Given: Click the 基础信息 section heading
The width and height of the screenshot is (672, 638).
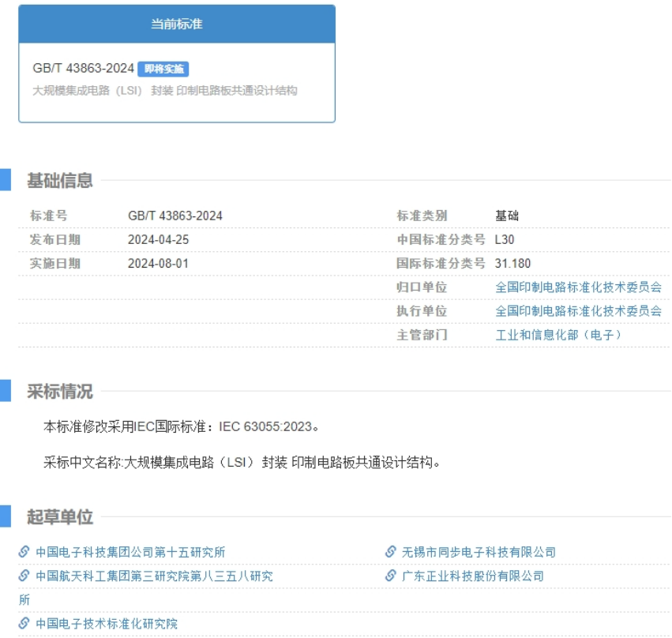Looking at the screenshot, I should point(60,180).
